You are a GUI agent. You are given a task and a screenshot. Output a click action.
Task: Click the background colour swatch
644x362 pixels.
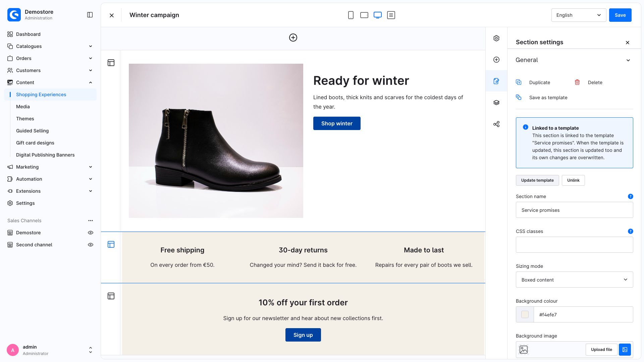click(x=525, y=314)
